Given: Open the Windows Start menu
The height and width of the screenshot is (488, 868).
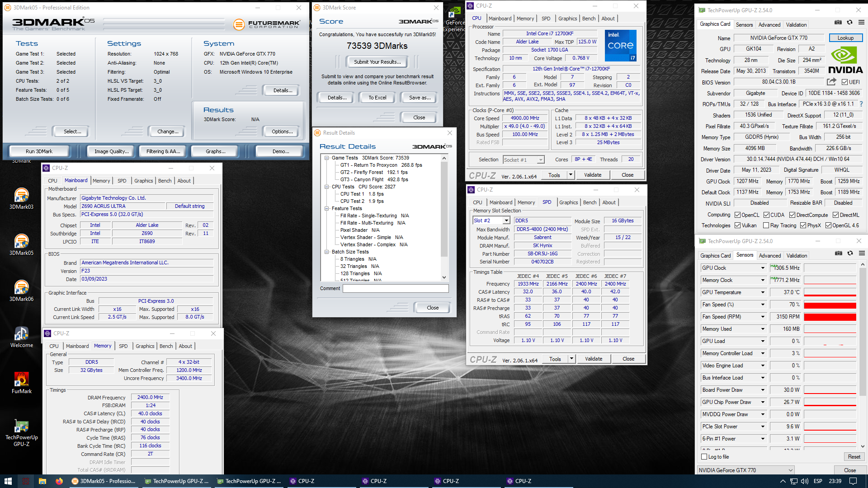Looking at the screenshot, I should (x=8, y=481).
